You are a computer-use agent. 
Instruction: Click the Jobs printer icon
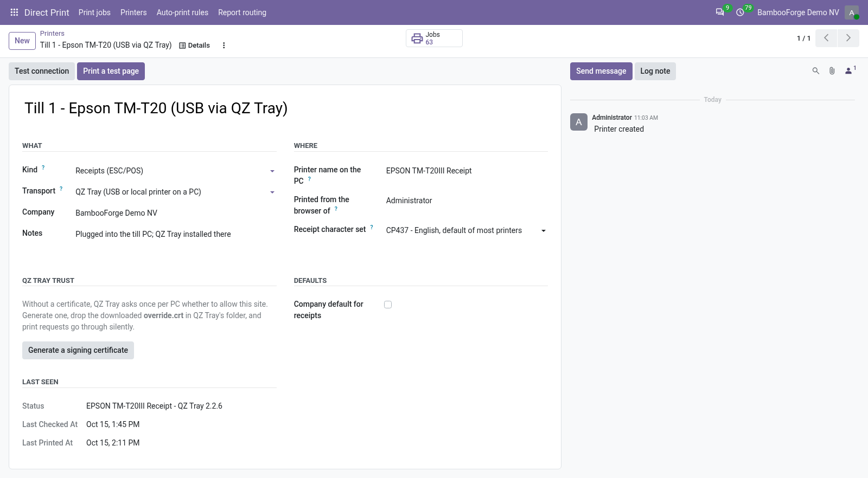point(417,38)
